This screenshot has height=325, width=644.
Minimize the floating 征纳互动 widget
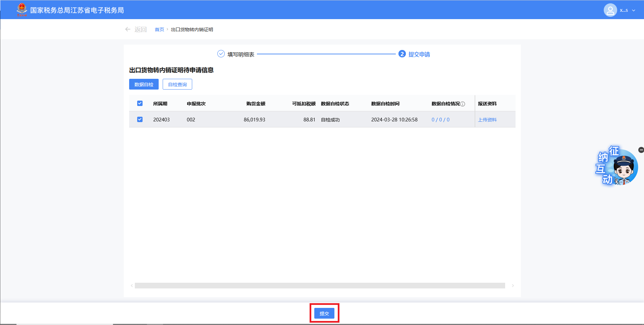tap(641, 150)
